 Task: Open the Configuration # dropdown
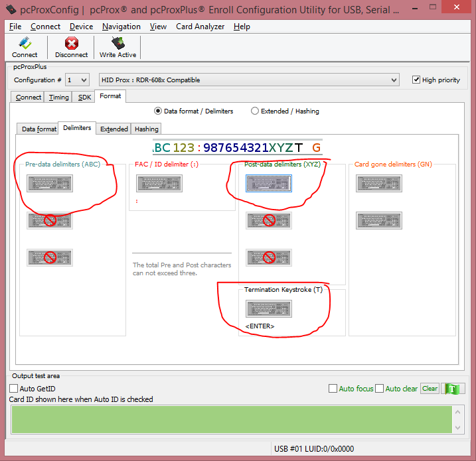click(77, 80)
